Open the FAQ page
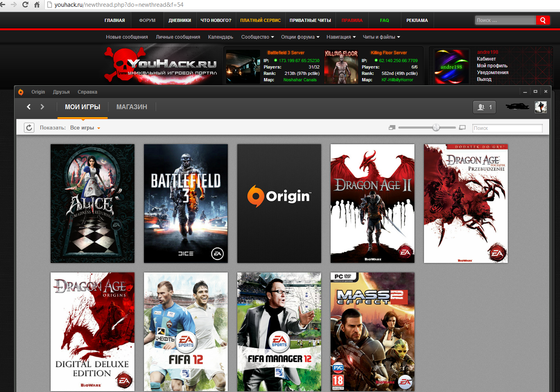The image size is (560, 392). [x=385, y=20]
